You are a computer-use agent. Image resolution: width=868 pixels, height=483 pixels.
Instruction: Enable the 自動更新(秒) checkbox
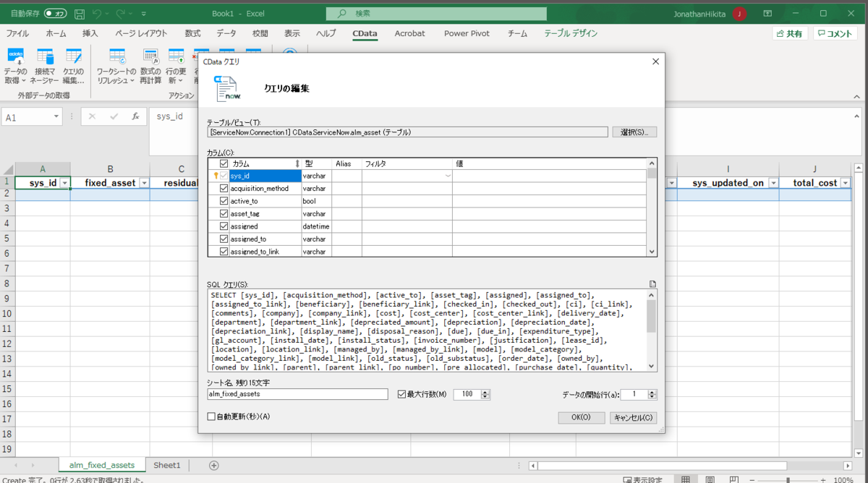coord(210,416)
